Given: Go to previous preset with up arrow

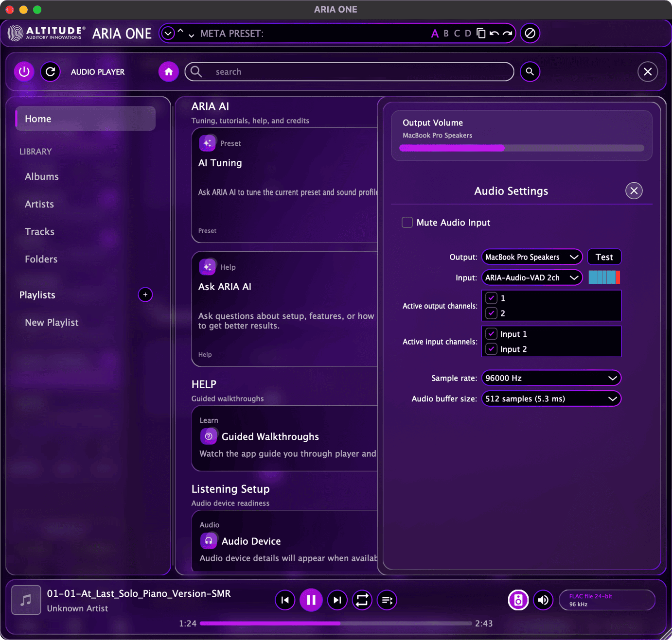Looking at the screenshot, I should coord(180,31).
